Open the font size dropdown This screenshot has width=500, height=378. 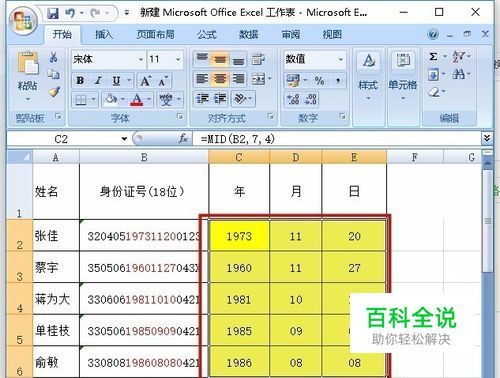(178, 59)
